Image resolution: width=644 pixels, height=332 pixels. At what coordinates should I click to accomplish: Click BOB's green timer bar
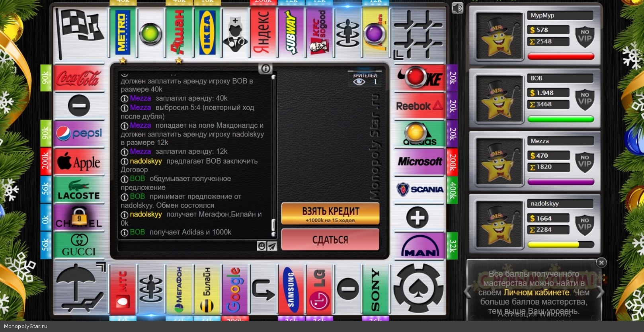(561, 119)
